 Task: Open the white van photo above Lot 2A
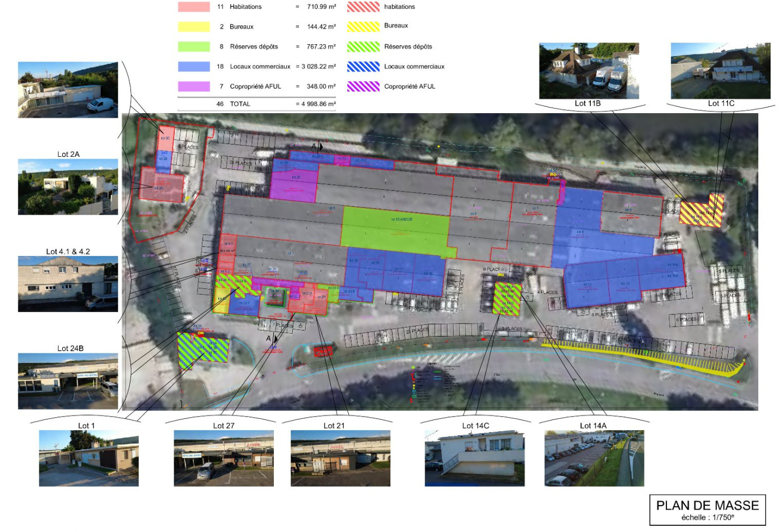[68, 90]
